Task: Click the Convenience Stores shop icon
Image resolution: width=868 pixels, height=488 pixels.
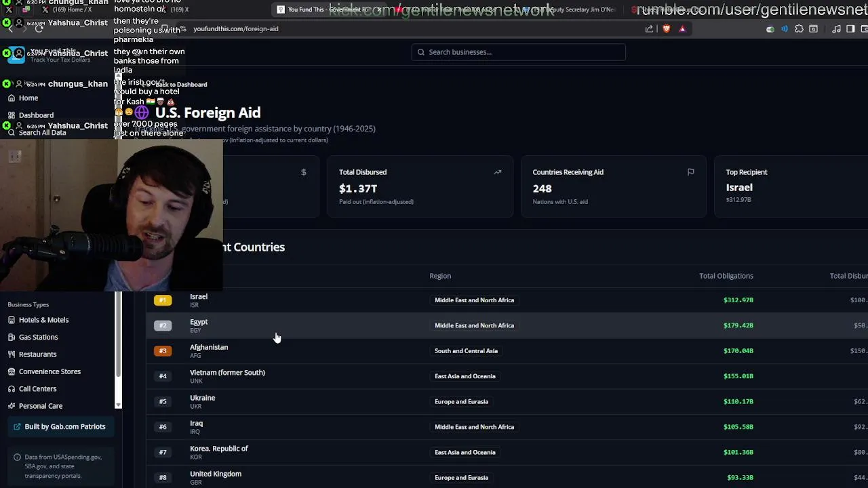Action: coord(12,371)
